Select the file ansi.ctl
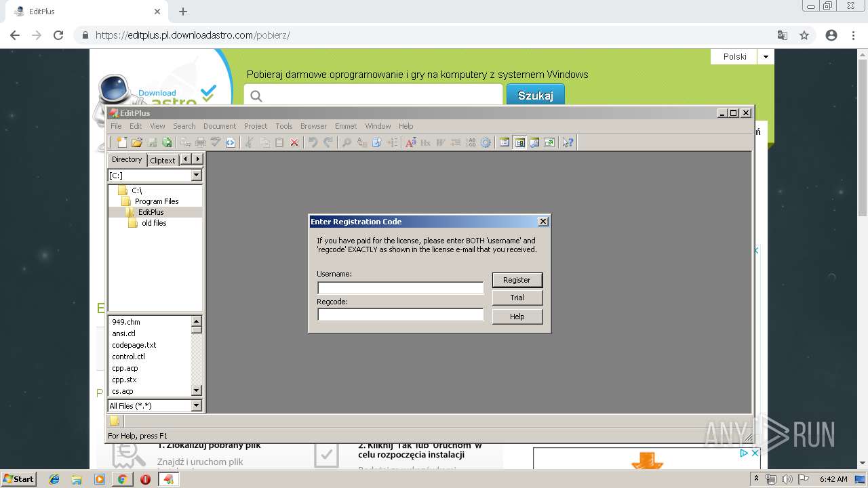 (123, 333)
